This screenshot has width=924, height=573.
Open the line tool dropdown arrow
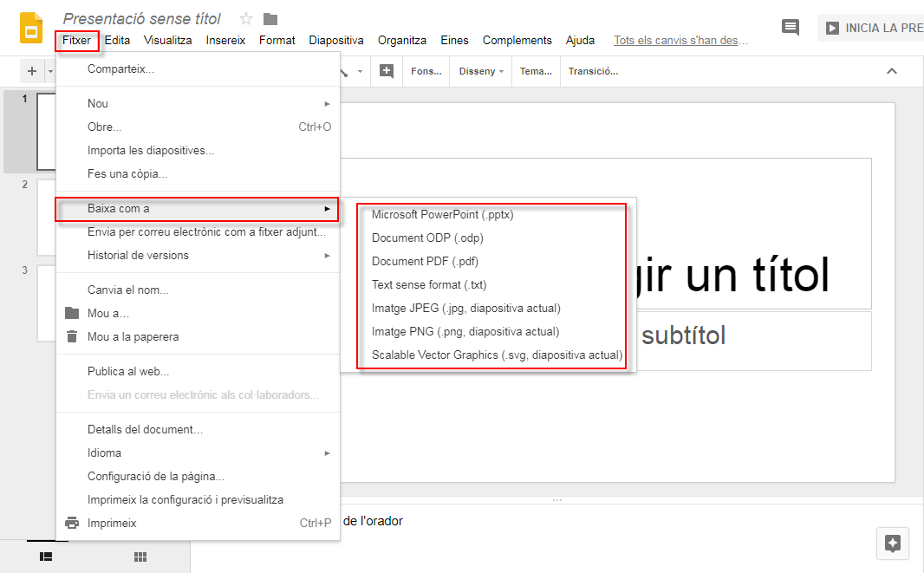pos(360,71)
